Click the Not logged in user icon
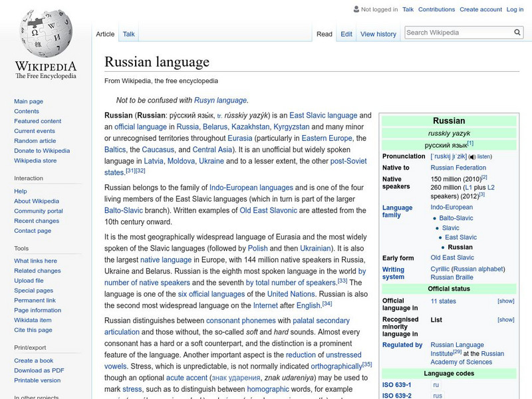This screenshot has width=532, height=399. pos(356,9)
